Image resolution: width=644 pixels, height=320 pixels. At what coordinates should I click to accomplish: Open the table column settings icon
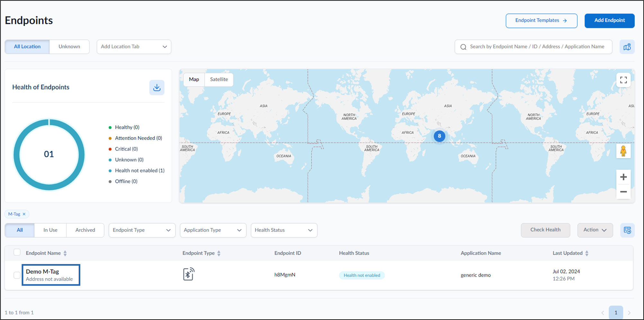pos(627,230)
